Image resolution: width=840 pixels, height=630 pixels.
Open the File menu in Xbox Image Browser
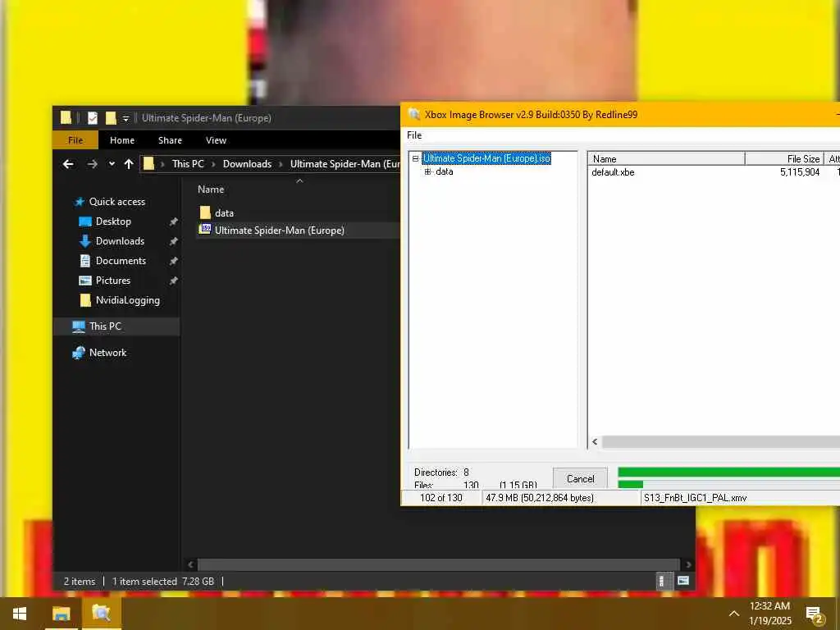[414, 135]
